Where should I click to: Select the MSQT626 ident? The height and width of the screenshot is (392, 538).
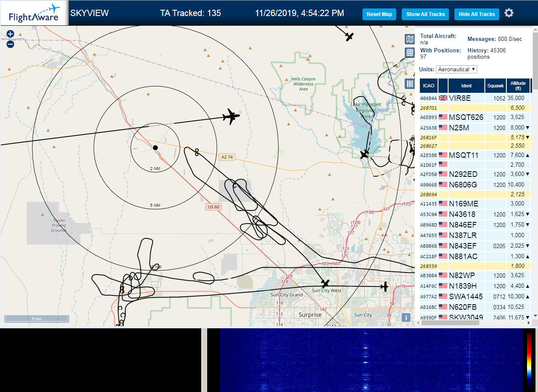pos(466,117)
